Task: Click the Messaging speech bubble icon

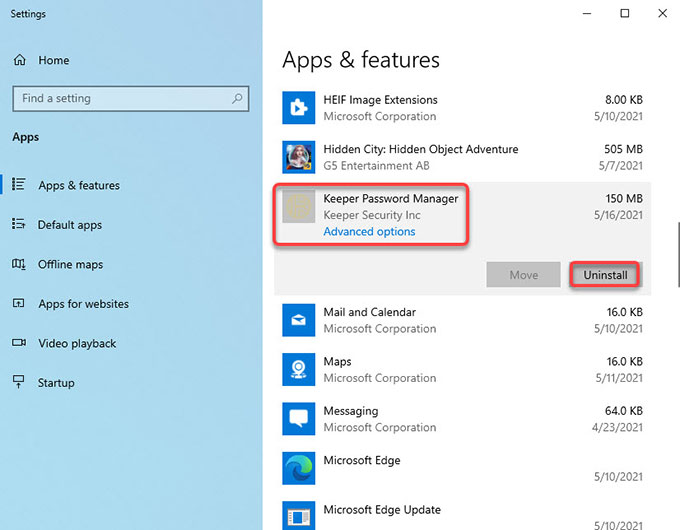Action: [298, 419]
